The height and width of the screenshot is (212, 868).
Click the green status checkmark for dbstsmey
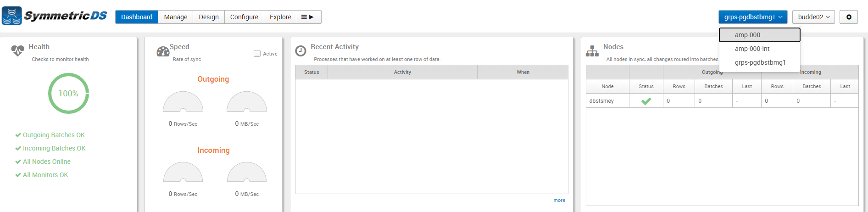646,101
